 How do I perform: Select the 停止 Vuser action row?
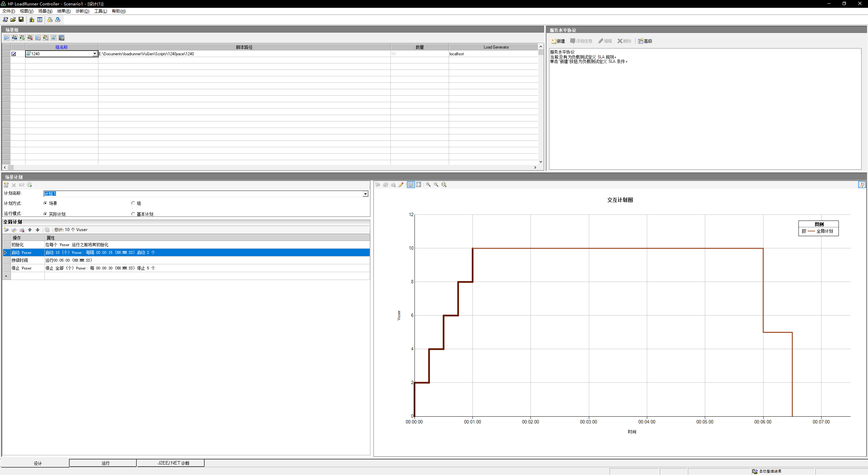click(x=186, y=268)
